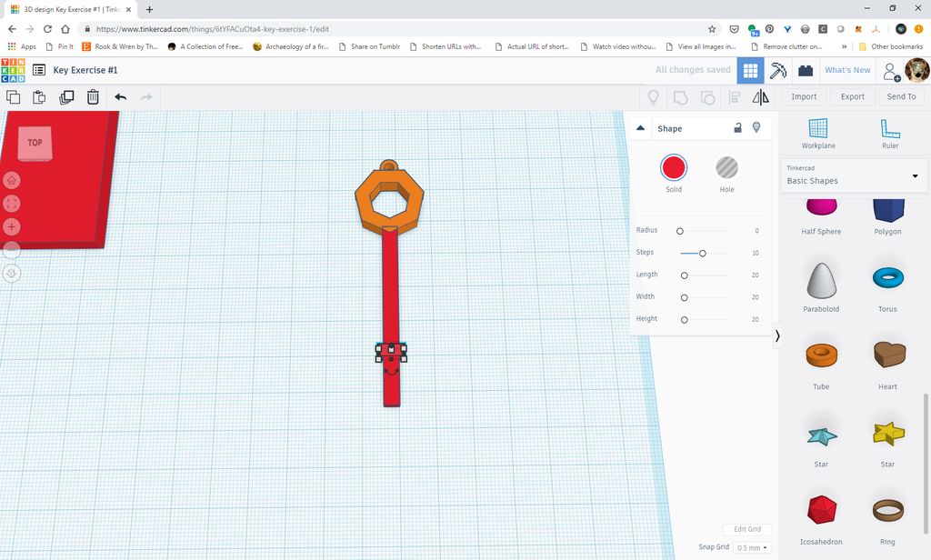The image size is (931, 560).
Task: Select the Workplane tool
Action: coord(818,134)
